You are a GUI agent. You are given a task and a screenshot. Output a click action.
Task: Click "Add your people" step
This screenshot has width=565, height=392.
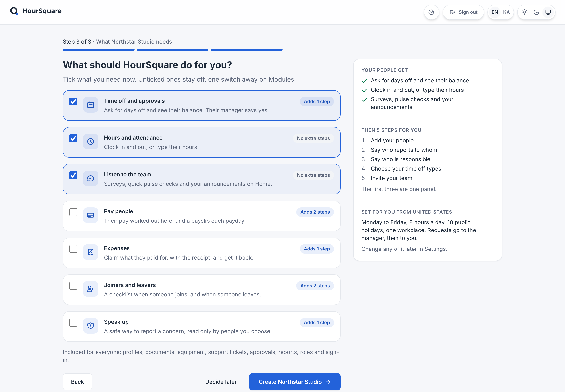pyautogui.click(x=392, y=140)
